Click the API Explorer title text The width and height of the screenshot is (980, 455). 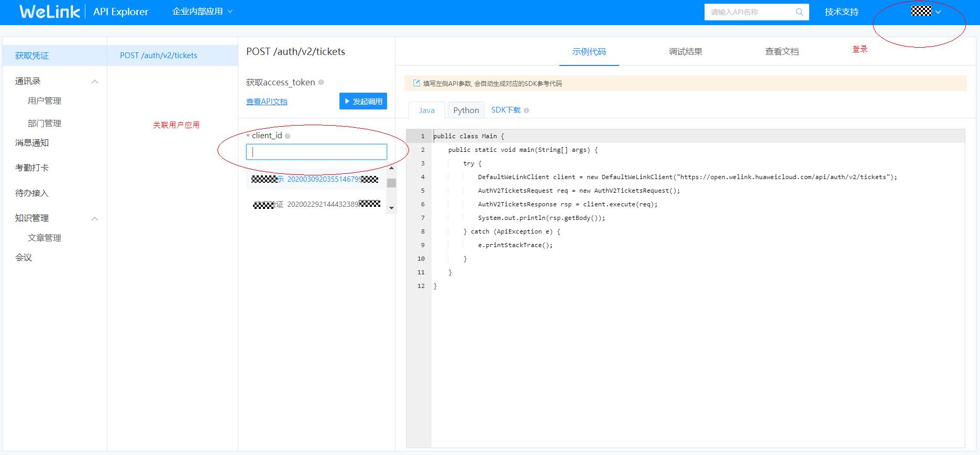[x=121, y=12]
